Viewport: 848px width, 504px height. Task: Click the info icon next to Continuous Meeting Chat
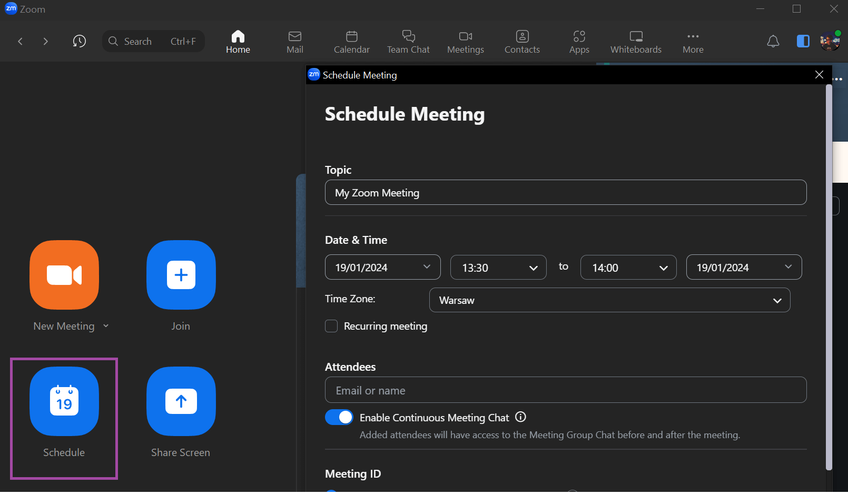(x=520, y=417)
